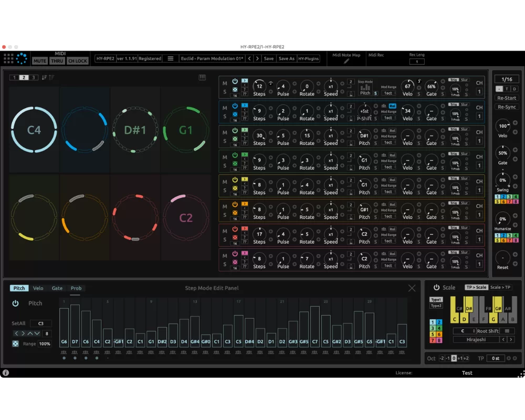Click the hamburger menu icon beside Registered

click(x=171, y=59)
